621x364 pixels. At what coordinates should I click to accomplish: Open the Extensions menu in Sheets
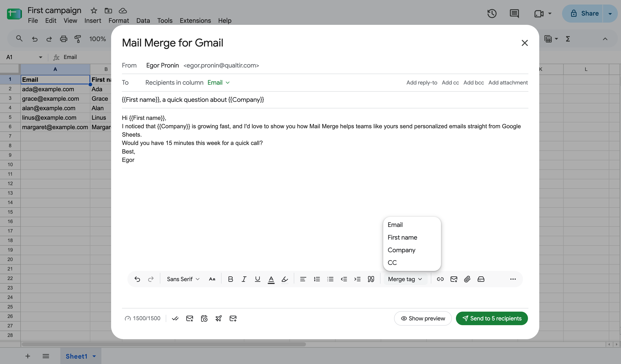point(195,21)
